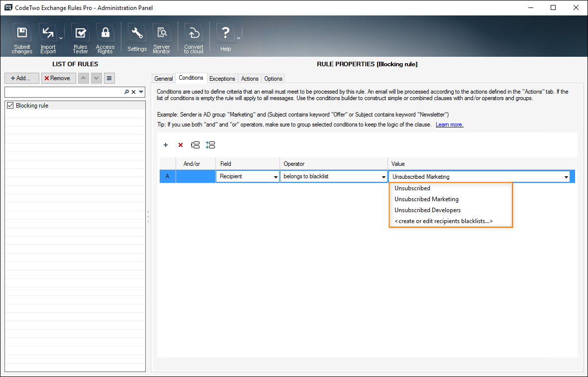This screenshot has width=588, height=377.
Task: Switch to the Exceptions tab
Action: (x=222, y=79)
